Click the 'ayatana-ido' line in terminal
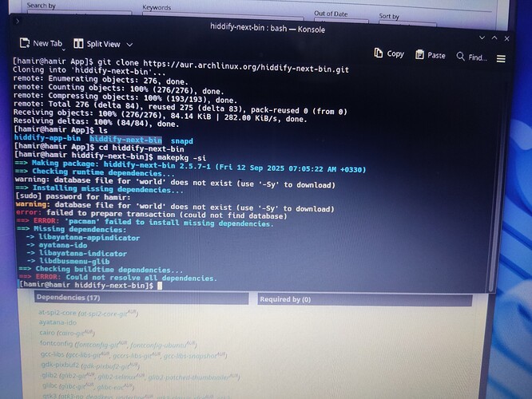 coord(63,246)
